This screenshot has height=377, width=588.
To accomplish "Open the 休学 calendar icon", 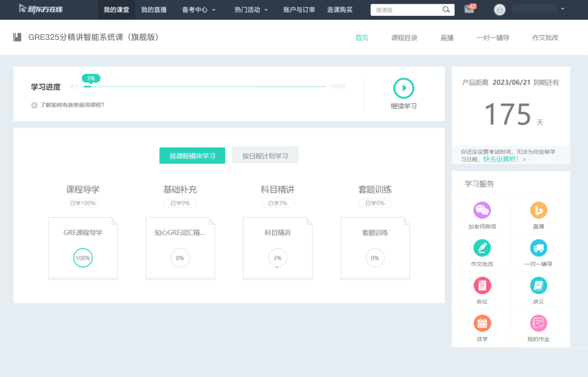I will tap(482, 323).
